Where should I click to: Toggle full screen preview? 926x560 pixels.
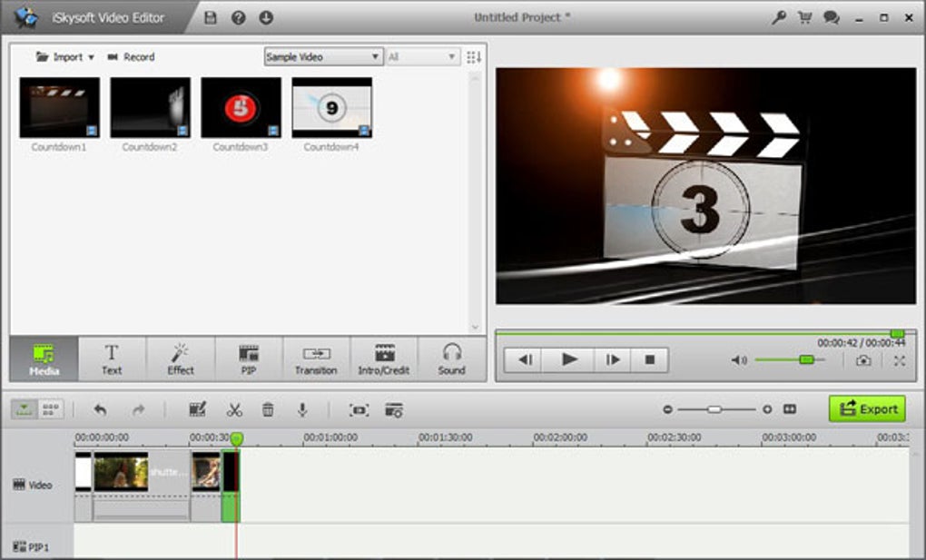900,360
